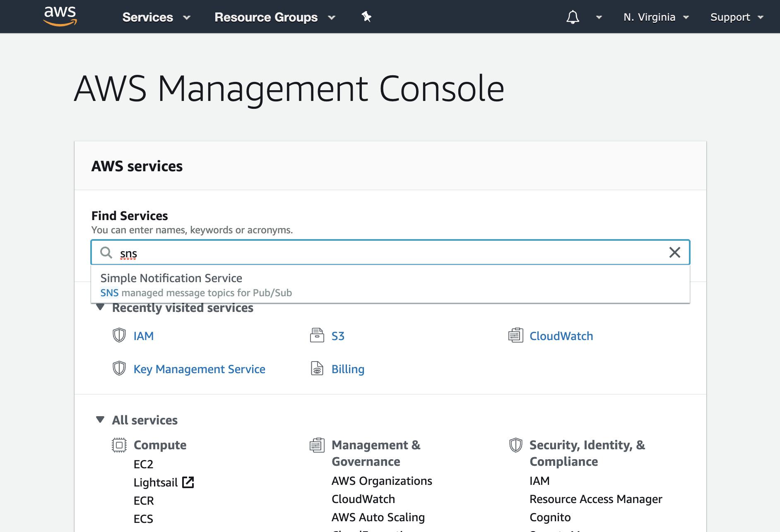Screen dimensions: 780x532
Task: Expand the Support dropdown arrow
Action: [761, 17]
